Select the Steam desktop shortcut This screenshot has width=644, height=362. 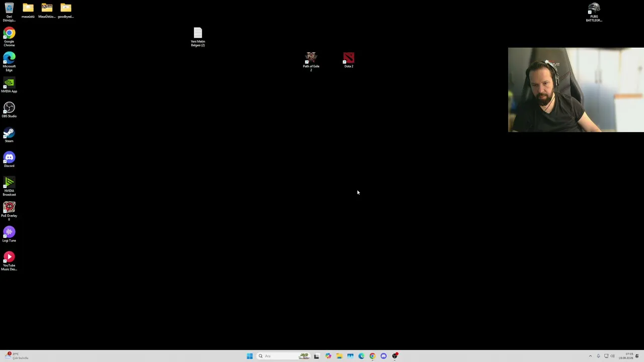point(9,135)
